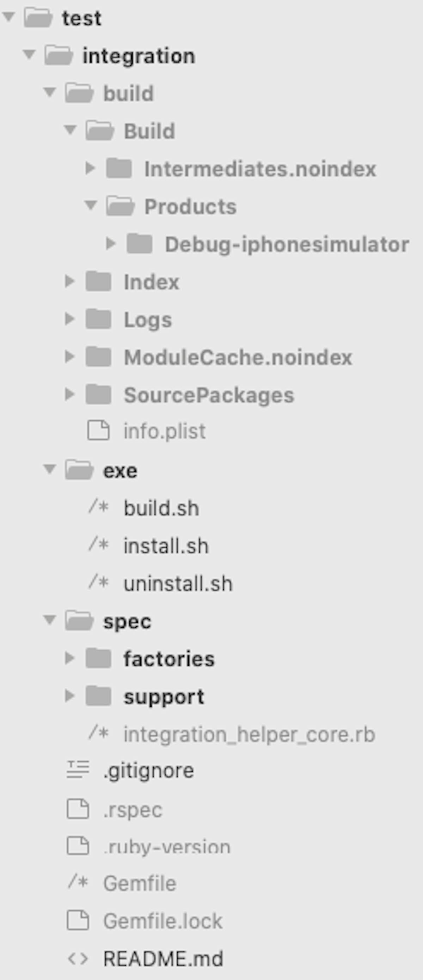423x980 pixels.
Task: Click the build.sh script icon
Action: (x=98, y=507)
